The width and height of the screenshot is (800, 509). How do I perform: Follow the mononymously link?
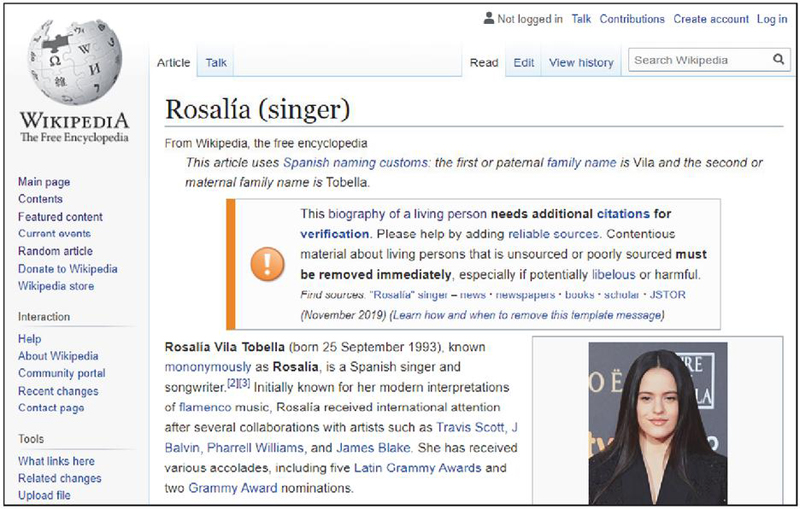pyautogui.click(x=208, y=367)
